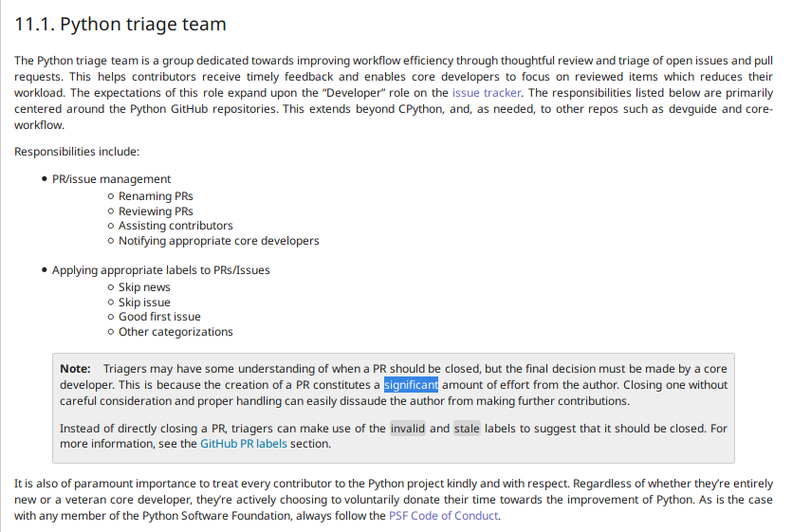Click the highlighted word 'significant'
Screen dimensions: 792x532
(411, 385)
